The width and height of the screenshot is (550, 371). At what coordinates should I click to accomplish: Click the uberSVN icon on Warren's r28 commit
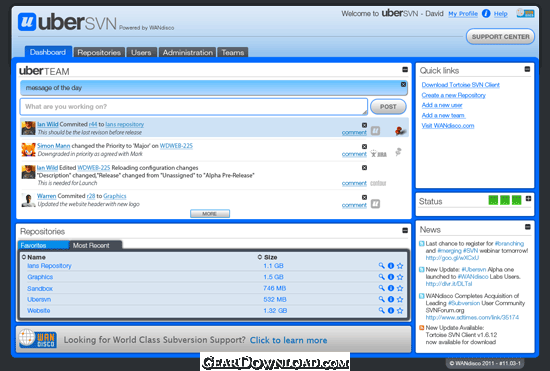pos(375,204)
